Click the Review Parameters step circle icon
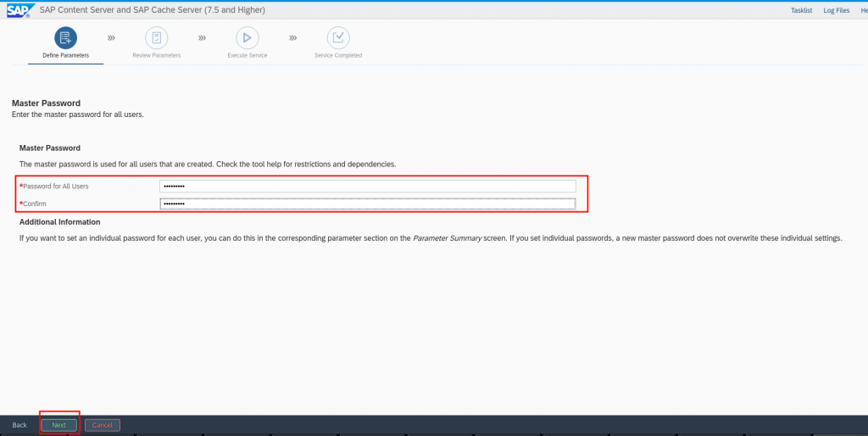 pyautogui.click(x=156, y=37)
